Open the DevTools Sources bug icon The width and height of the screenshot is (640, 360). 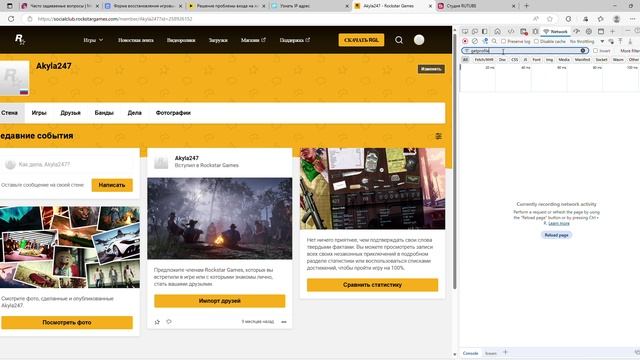[535, 31]
